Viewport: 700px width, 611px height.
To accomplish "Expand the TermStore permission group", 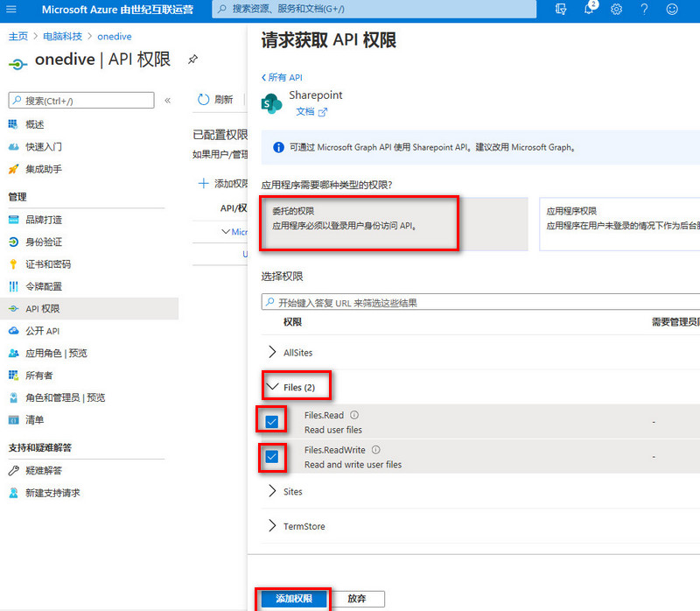I will (272, 526).
